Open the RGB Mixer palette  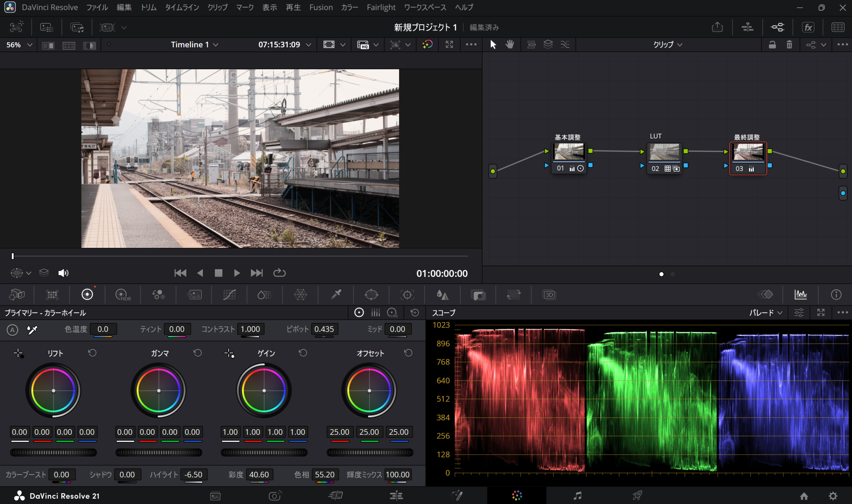[158, 294]
